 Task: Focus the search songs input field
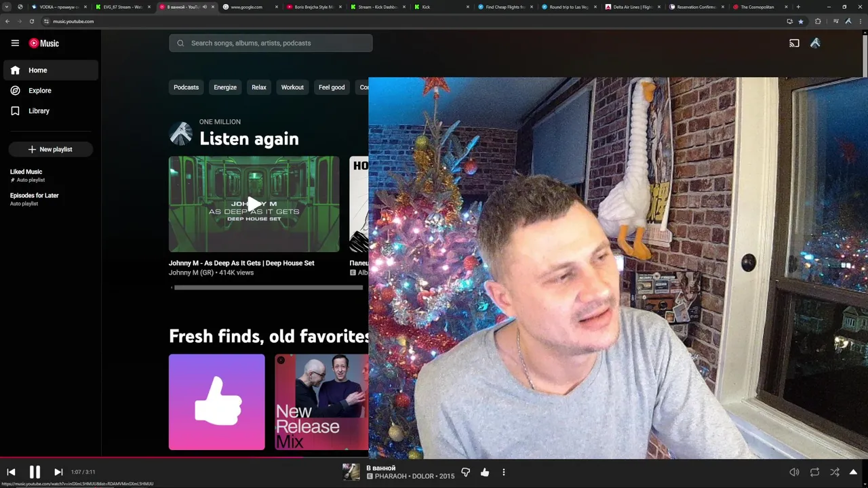tap(271, 43)
